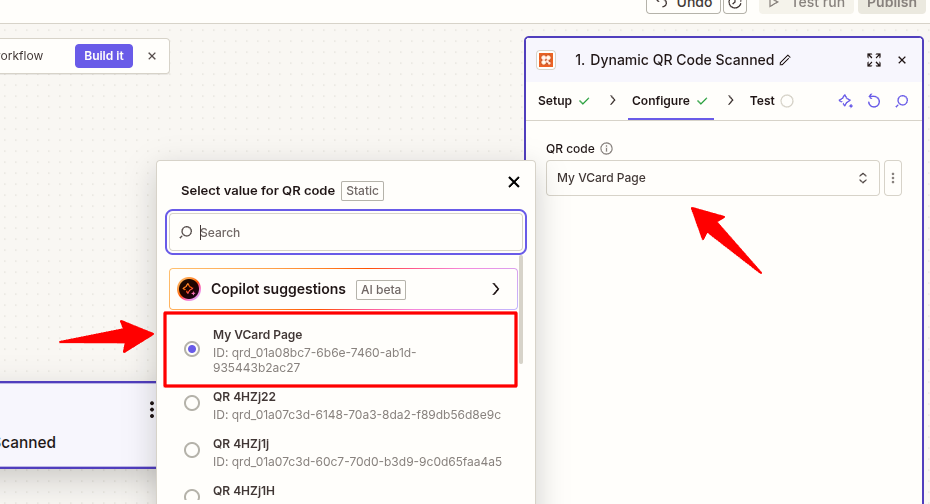Click the orange QR app icon in panel header
The width and height of the screenshot is (930, 504).
(546, 60)
